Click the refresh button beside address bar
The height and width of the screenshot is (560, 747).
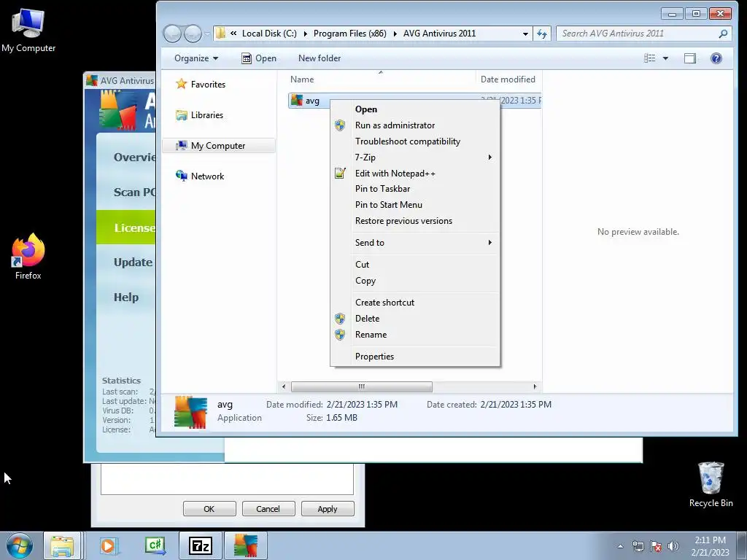coord(542,34)
